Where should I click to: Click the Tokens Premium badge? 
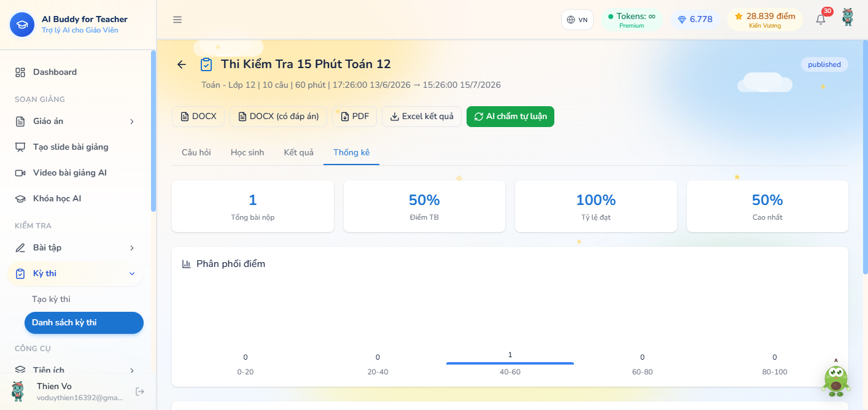[x=632, y=20]
